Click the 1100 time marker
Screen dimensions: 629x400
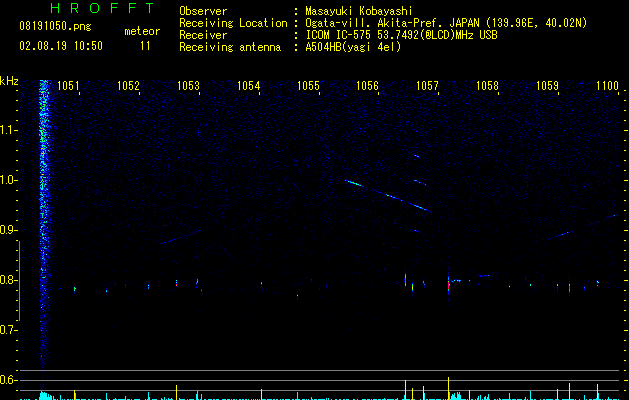tap(607, 86)
